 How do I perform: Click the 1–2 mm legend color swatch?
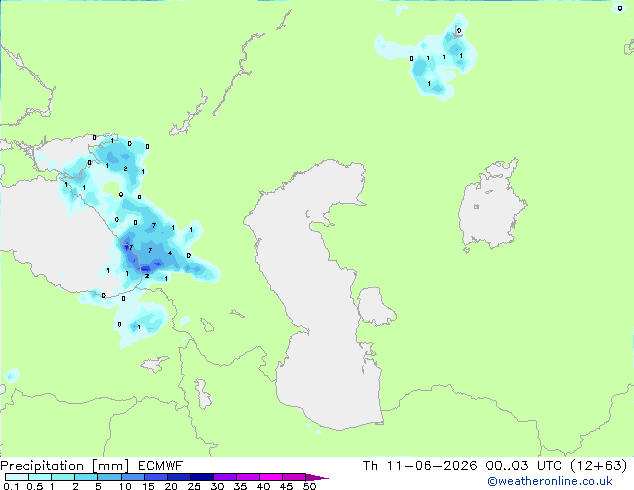tap(63, 477)
